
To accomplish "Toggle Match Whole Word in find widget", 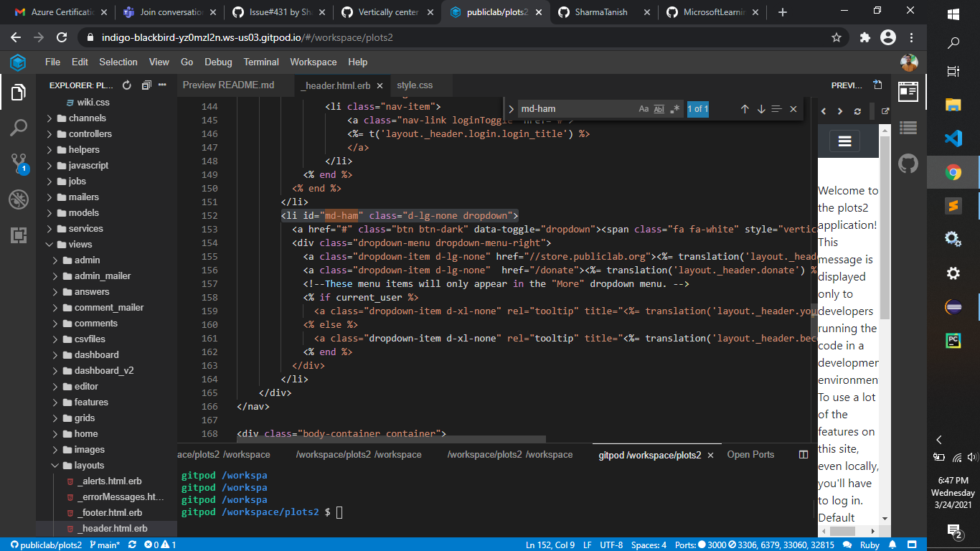I will coord(659,109).
